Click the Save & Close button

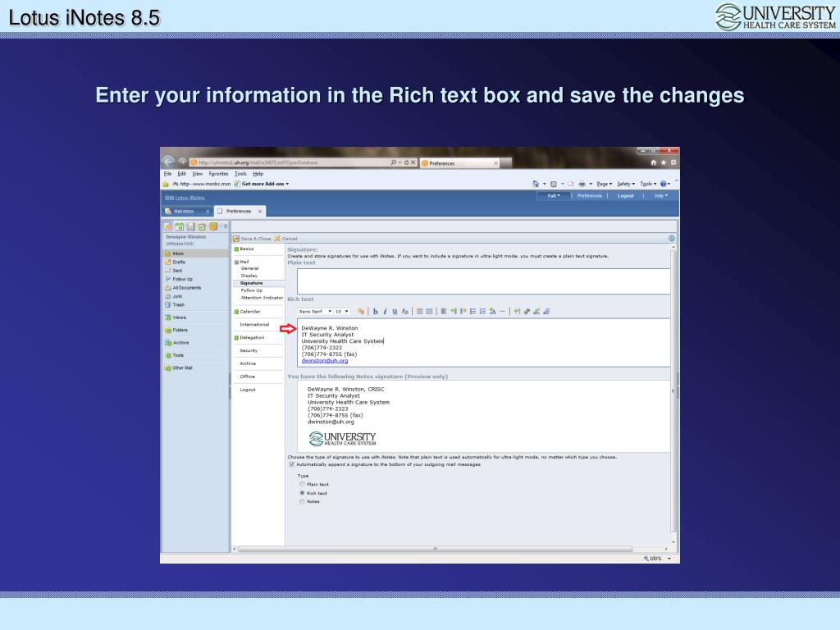coord(252,239)
